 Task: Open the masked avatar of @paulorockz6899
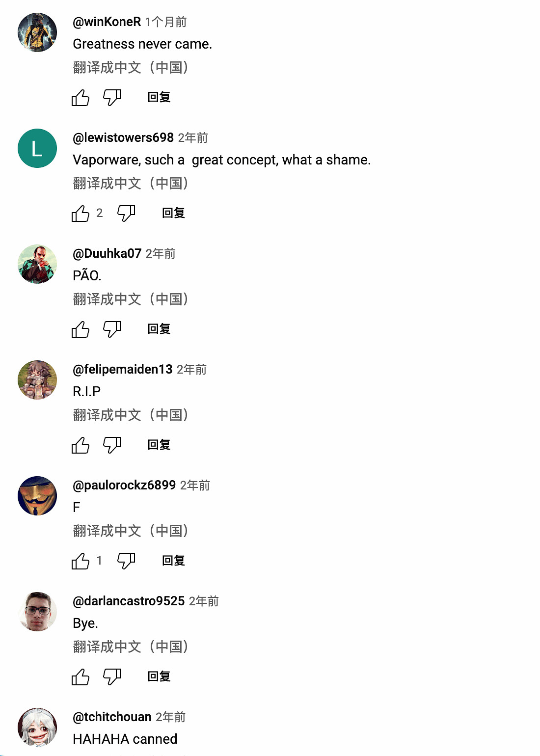37,496
